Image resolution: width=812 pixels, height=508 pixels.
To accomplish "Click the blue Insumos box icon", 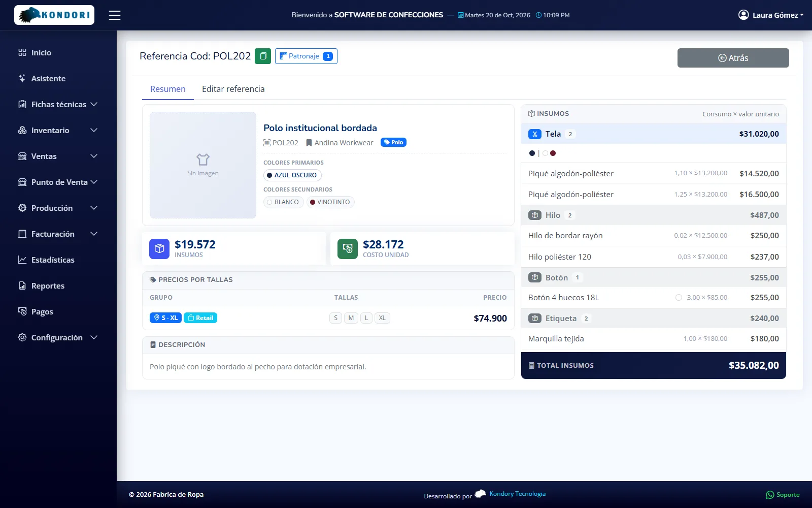I will tap(159, 249).
